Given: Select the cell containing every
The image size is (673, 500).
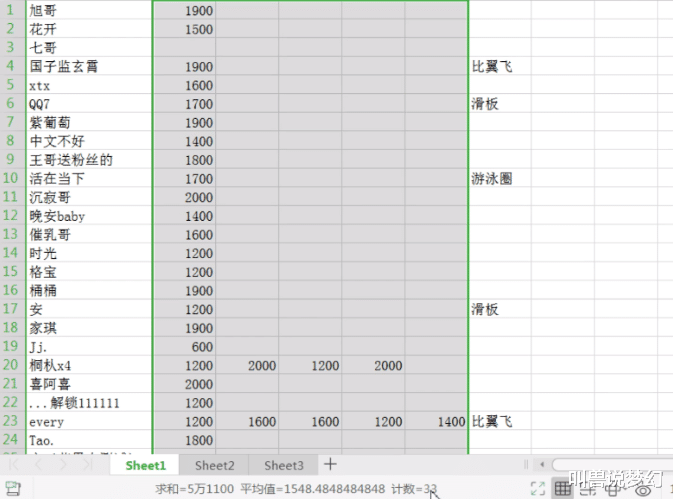Looking at the screenshot, I should click(x=89, y=421).
